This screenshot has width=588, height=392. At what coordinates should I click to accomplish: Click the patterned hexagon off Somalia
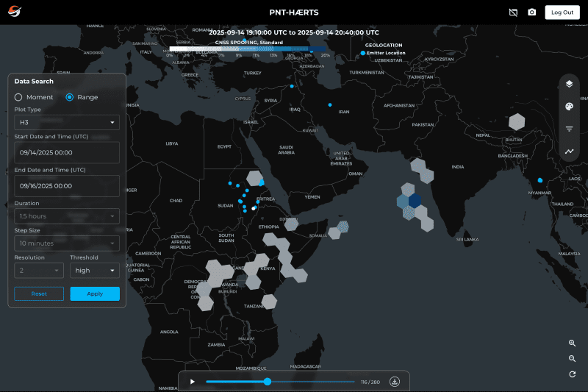pos(343,227)
